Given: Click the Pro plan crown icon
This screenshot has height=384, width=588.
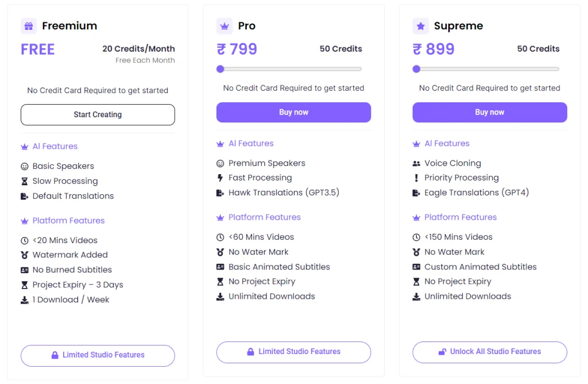Looking at the screenshot, I should click(x=225, y=26).
